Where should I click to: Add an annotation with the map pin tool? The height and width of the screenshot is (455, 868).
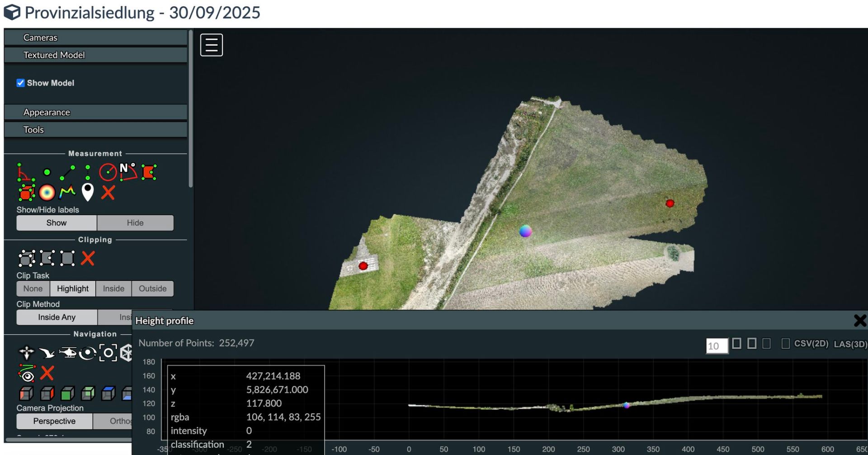[88, 193]
